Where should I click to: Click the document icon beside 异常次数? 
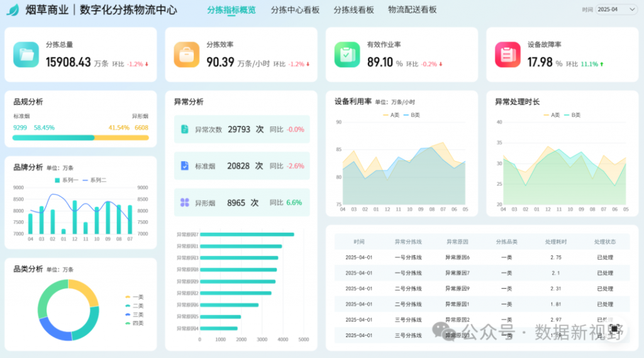pos(184,129)
